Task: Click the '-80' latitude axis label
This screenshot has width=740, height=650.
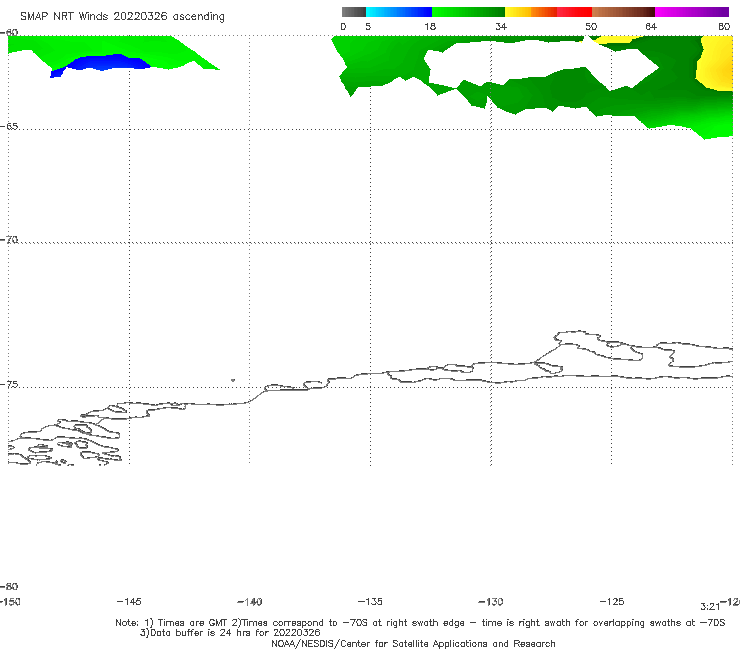Action: point(9,586)
